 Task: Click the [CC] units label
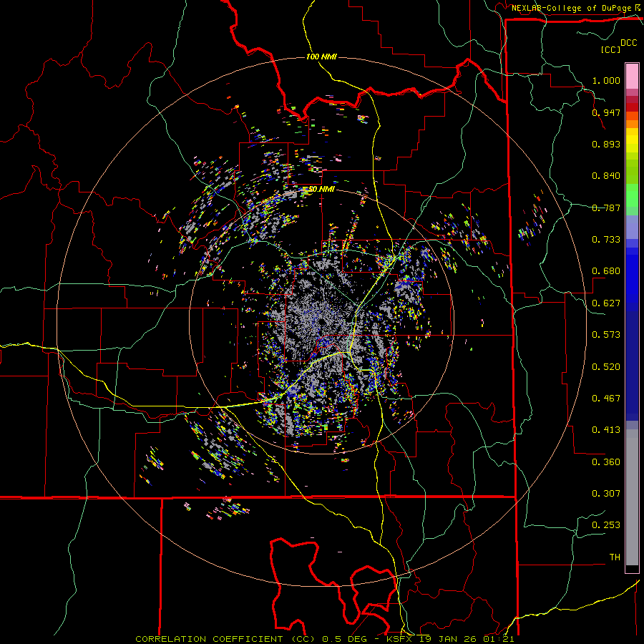[611, 49]
